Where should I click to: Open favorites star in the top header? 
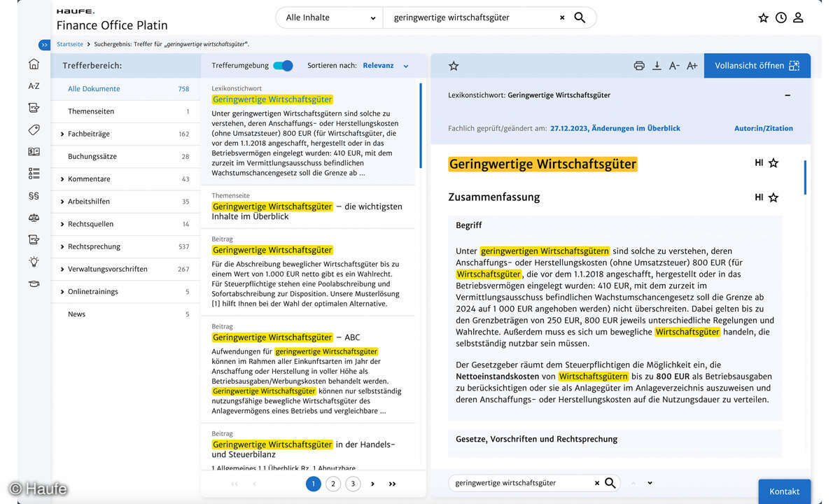[764, 17]
